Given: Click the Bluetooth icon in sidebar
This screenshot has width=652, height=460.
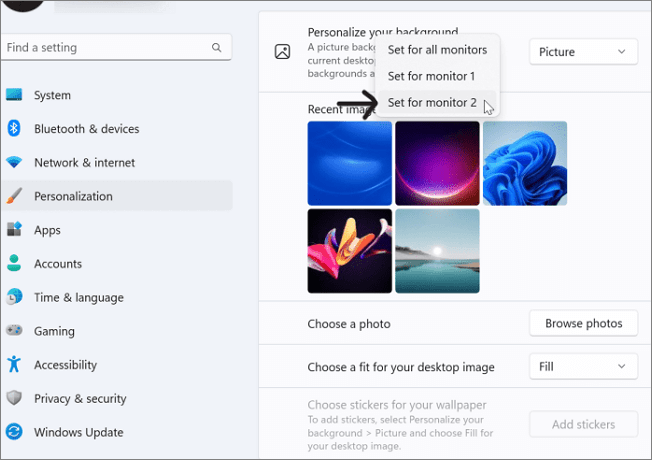Looking at the screenshot, I should [14, 128].
